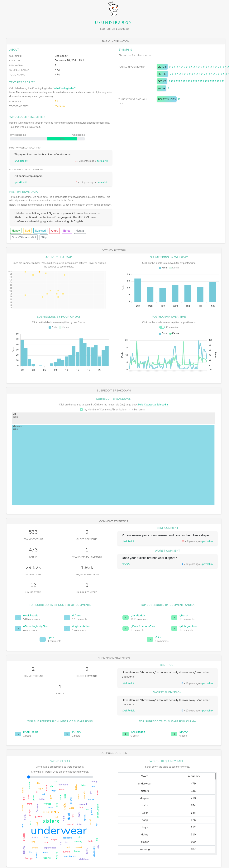
Task: Pick the Suprised emotion button
Action: tap(40, 231)
